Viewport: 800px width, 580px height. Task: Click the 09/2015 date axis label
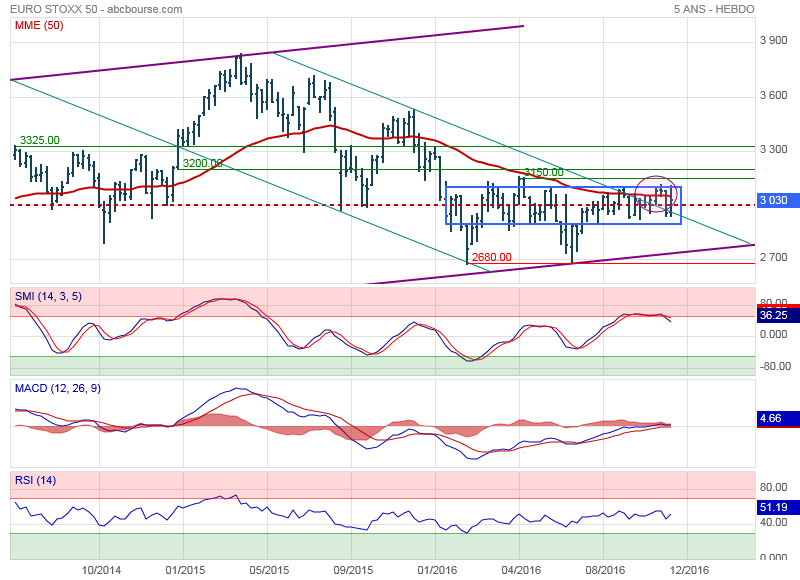coord(353,570)
